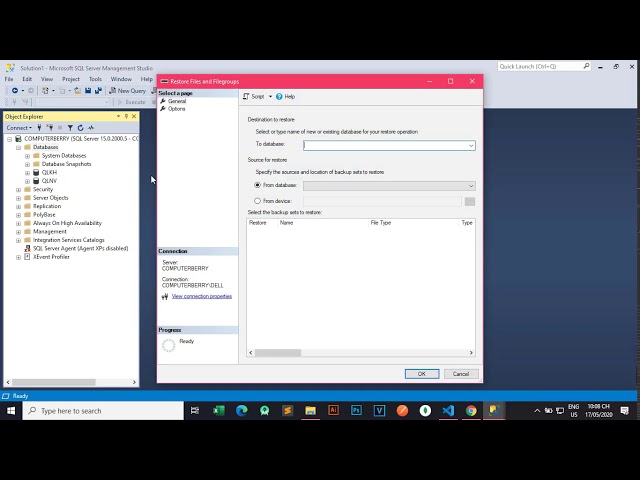Click OK in the restore dialog

point(422,374)
